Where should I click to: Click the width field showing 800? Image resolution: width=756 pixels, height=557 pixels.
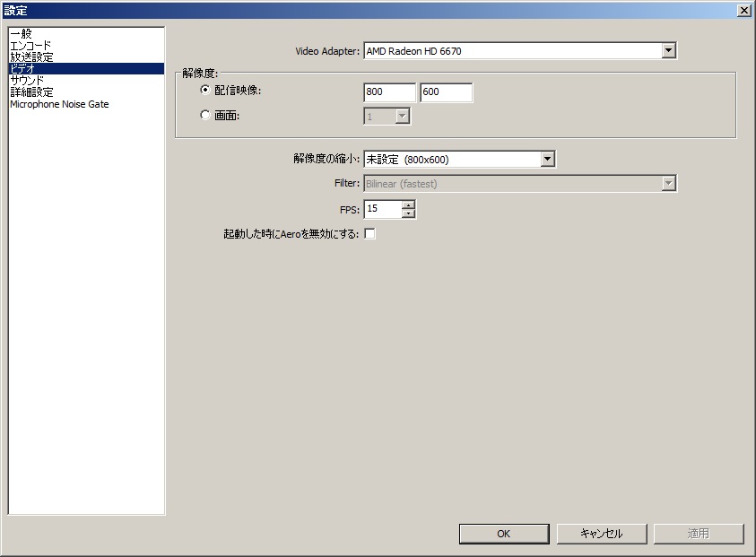[x=389, y=92]
